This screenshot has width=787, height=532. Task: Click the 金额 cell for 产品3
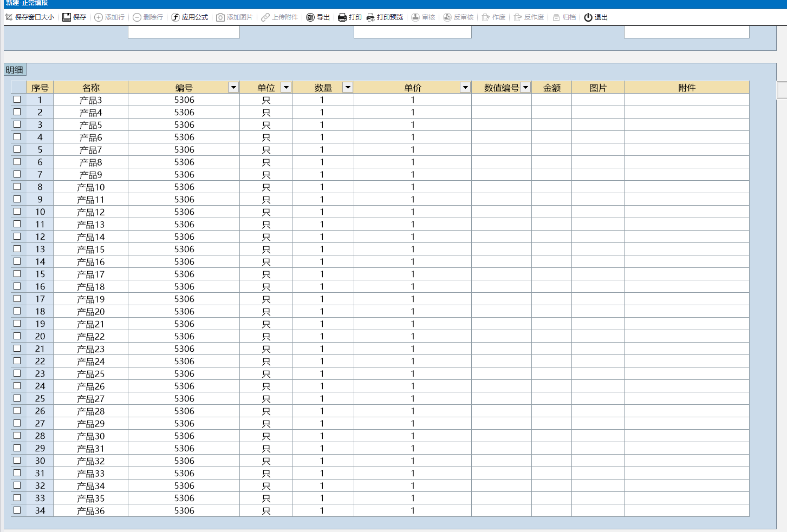(x=551, y=100)
